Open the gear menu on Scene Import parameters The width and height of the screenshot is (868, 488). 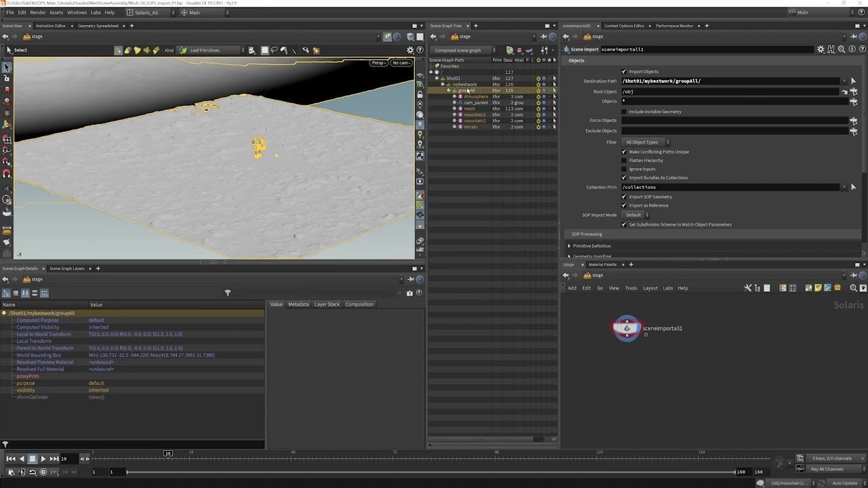coord(821,49)
